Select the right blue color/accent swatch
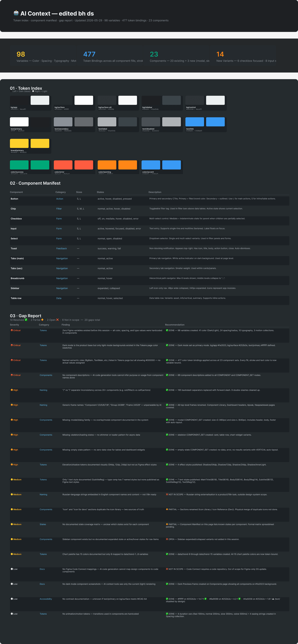The height and width of the screenshot is (644, 298). (172, 165)
